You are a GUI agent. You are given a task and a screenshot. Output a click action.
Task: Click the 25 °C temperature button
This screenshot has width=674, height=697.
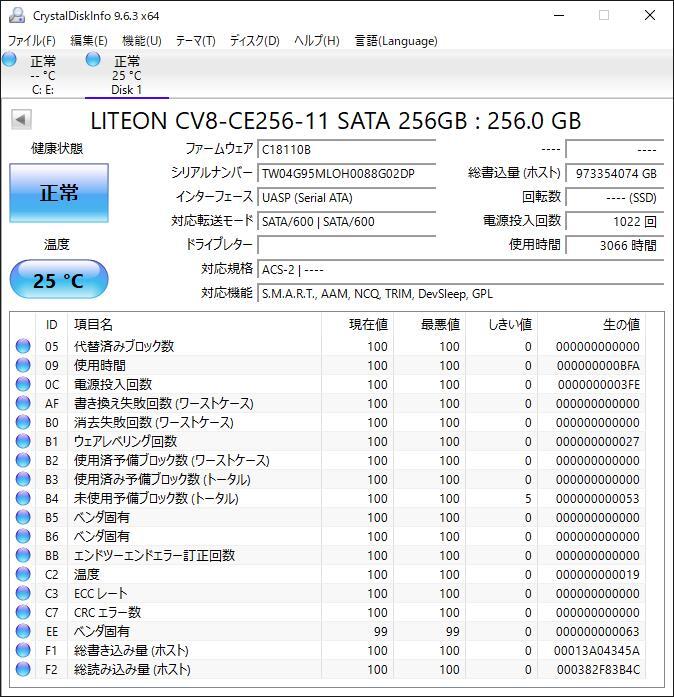[59, 280]
